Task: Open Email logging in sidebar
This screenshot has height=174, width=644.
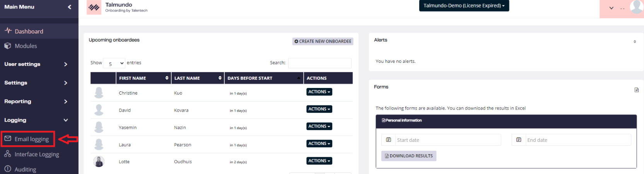Action: point(31,139)
